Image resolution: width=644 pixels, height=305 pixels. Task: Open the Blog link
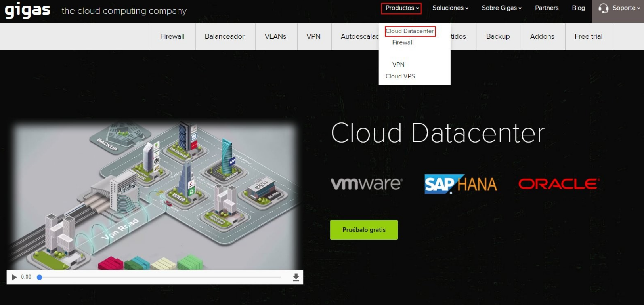point(578,8)
